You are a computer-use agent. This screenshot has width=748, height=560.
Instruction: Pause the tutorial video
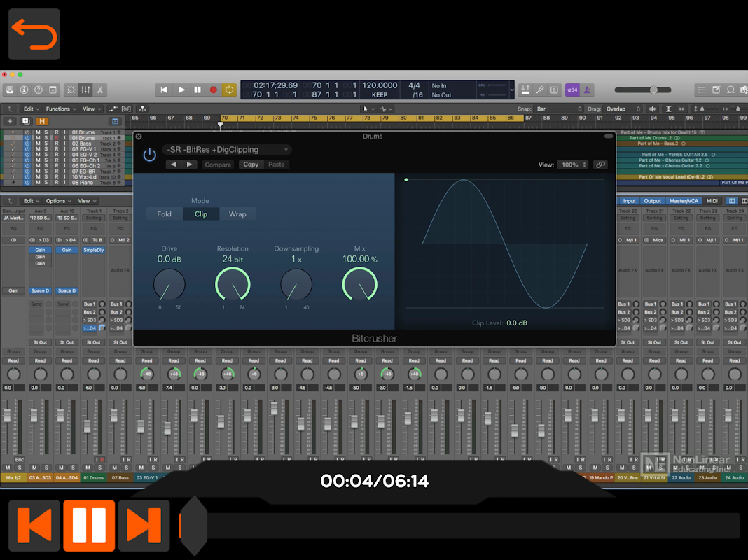pyautogui.click(x=89, y=525)
